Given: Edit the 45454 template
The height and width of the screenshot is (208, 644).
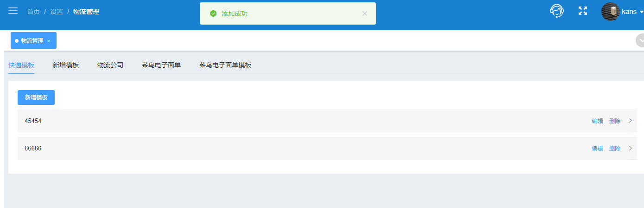Looking at the screenshot, I should click(x=598, y=121).
